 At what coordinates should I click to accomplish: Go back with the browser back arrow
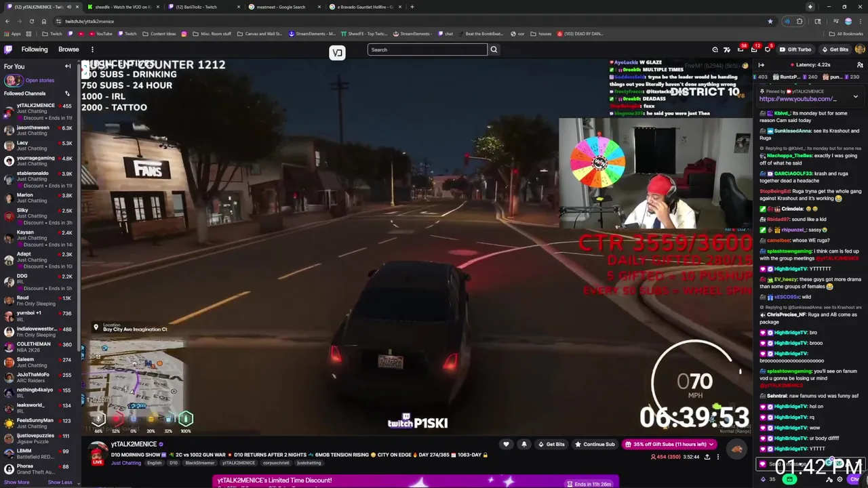tap(7, 21)
